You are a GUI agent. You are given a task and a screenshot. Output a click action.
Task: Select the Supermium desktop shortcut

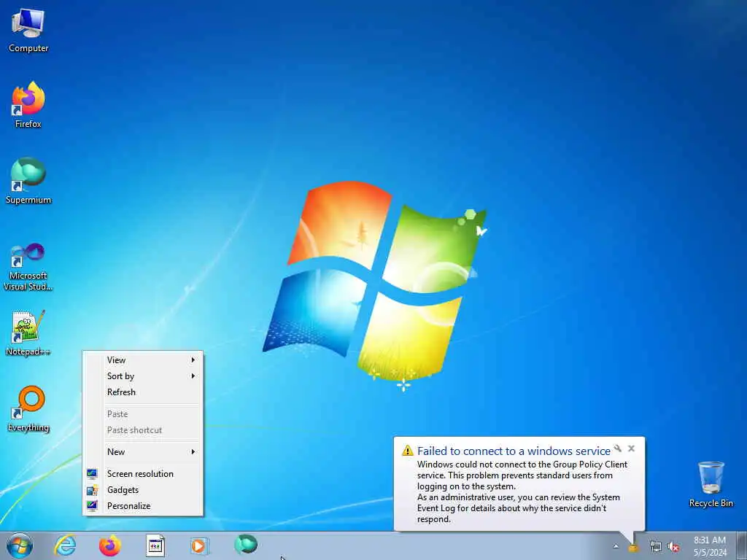pos(28,181)
